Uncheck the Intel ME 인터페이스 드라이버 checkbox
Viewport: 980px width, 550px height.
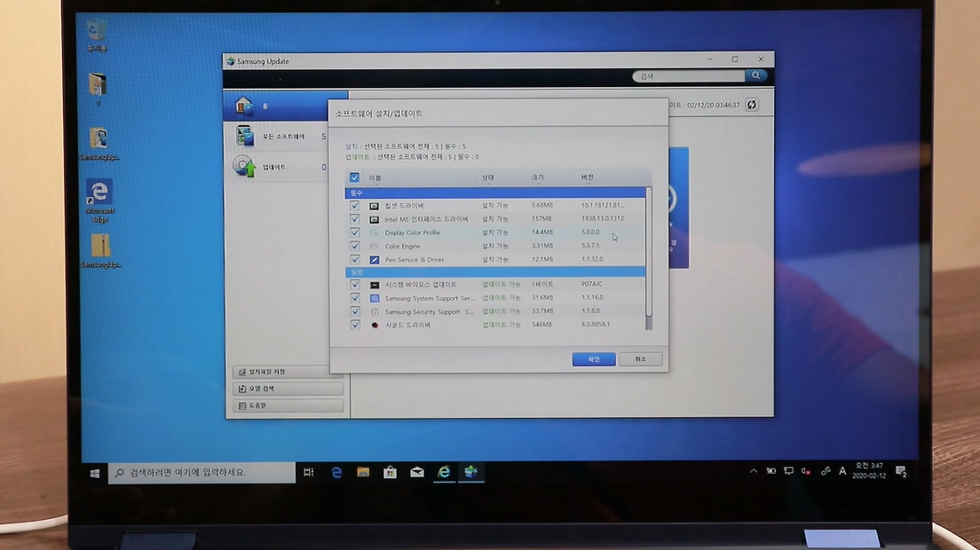point(354,219)
